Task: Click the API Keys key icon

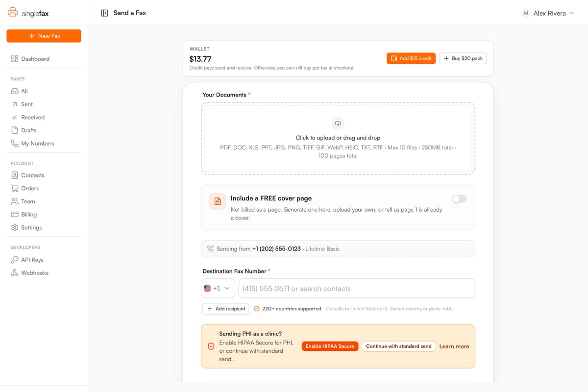Action: click(15, 260)
